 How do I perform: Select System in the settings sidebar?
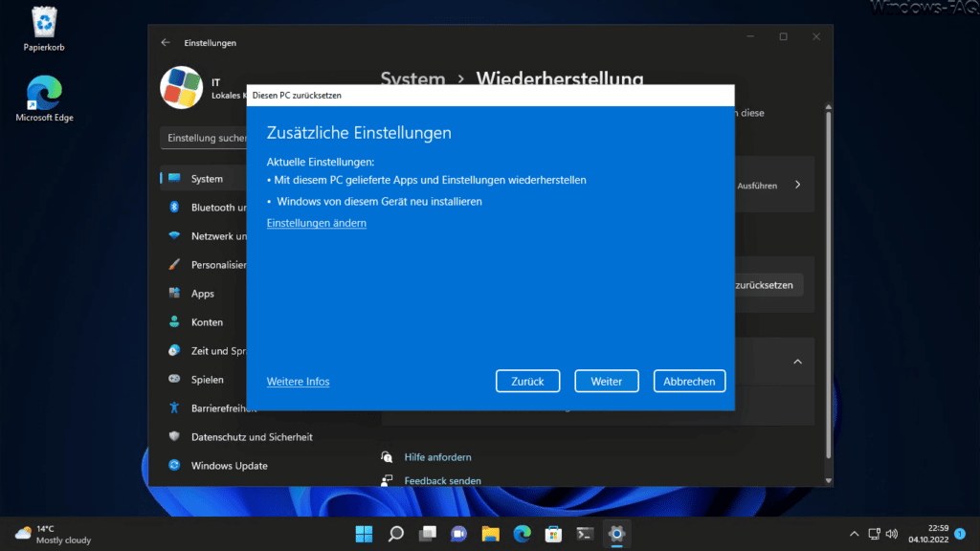(x=205, y=179)
